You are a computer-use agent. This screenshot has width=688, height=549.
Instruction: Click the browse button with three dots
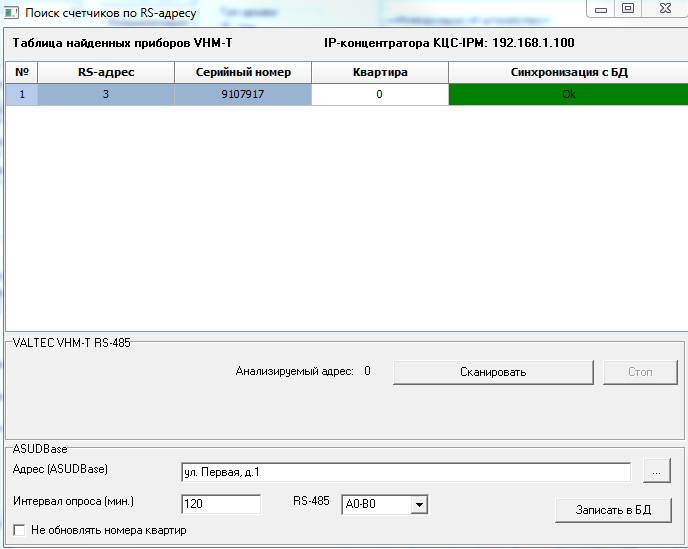(654, 470)
